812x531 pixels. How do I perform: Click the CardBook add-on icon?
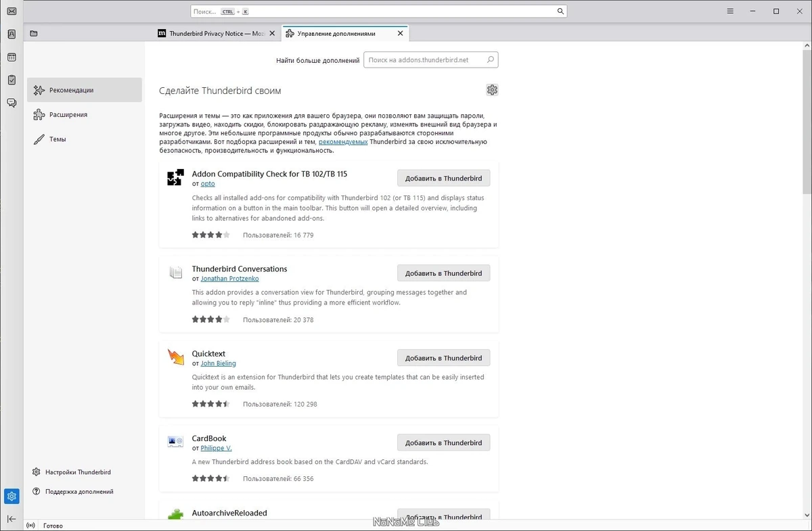coord(175,442)
